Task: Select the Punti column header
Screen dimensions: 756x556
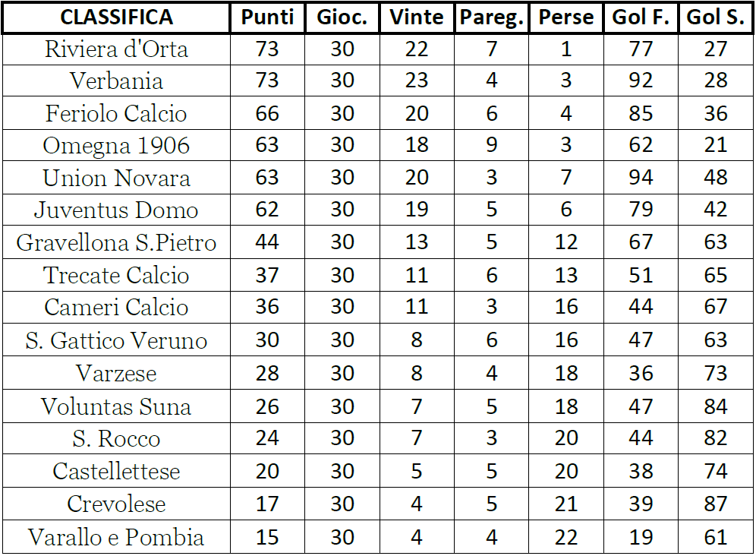Action: 267,18
